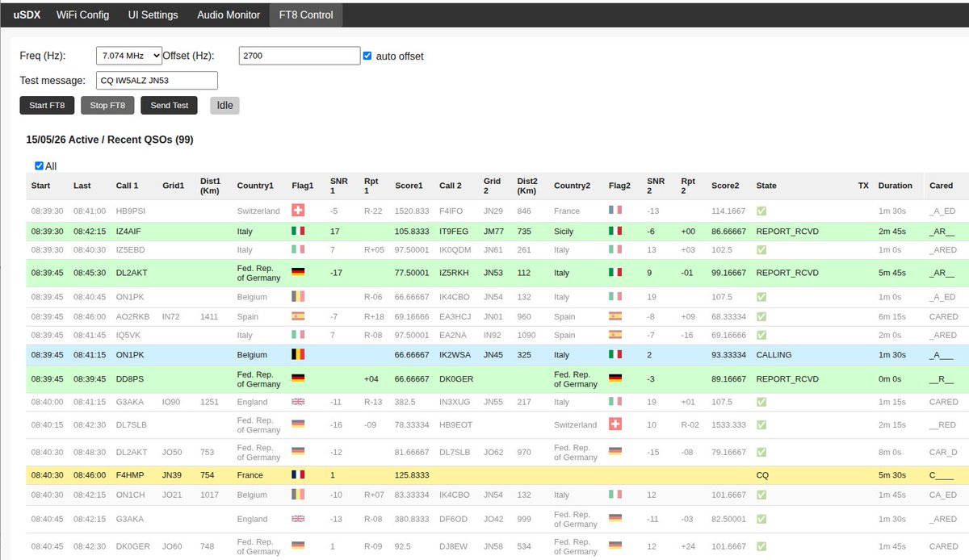Click REPORT_RCVD state in IZ4AIF row
969x560 pixels.
(x=787, y=231)
